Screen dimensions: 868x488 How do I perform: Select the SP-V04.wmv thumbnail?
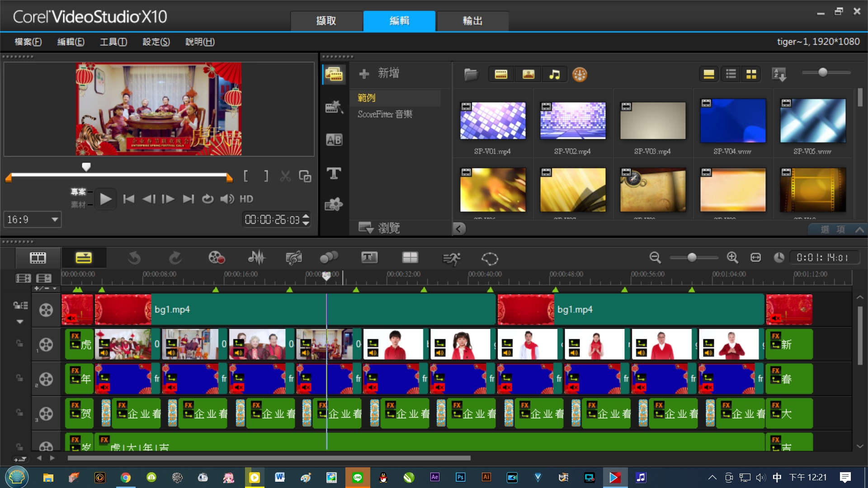point(733,120)
